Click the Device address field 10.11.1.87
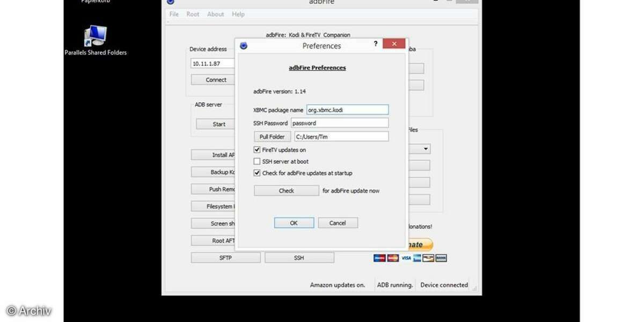This screenshot has width=644, height=322. [213, 63]
